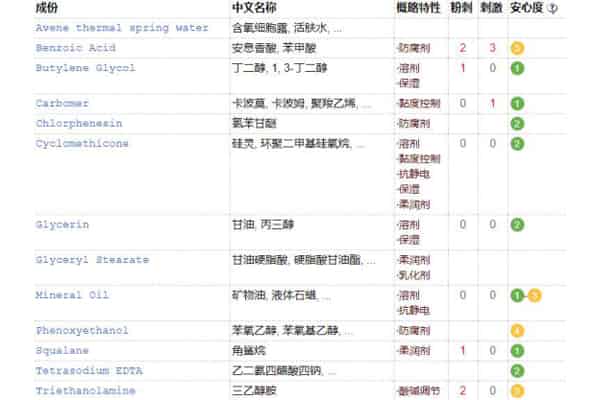This screenshot has width=600, height=400.
Task: Click 防腐剂 tag in Chlorphenesin row
Action: pos(414,124)
